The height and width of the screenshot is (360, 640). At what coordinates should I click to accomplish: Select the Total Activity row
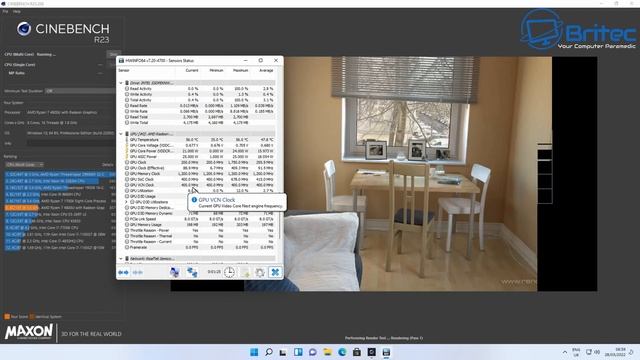pyautogui.click(x=199, y=100)
